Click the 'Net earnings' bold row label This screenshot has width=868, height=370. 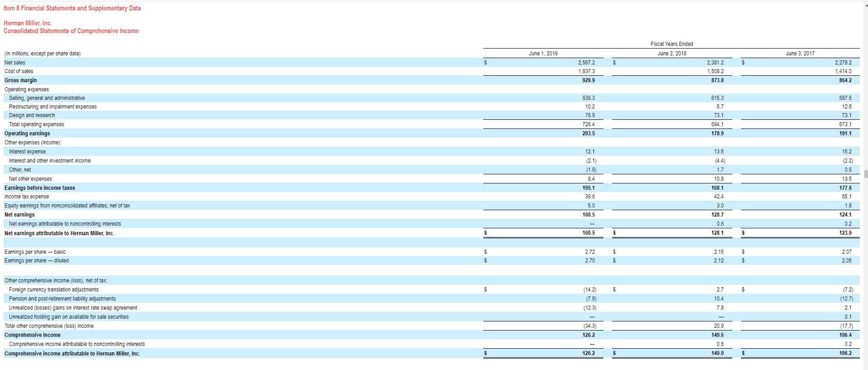pyautogui.click(x=20, y=215)
